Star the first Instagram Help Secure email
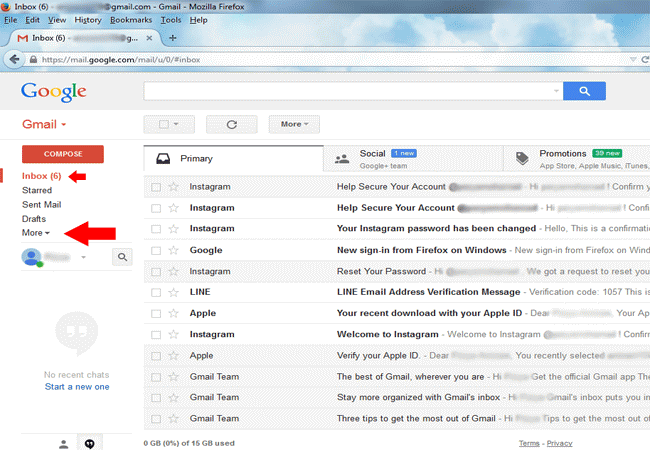650x450 pixels. coord(174,187)
